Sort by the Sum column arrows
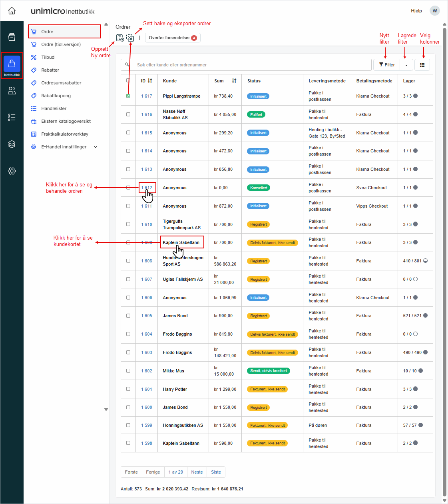This screenshot has height=504, width=448. (x=234, y=81)
